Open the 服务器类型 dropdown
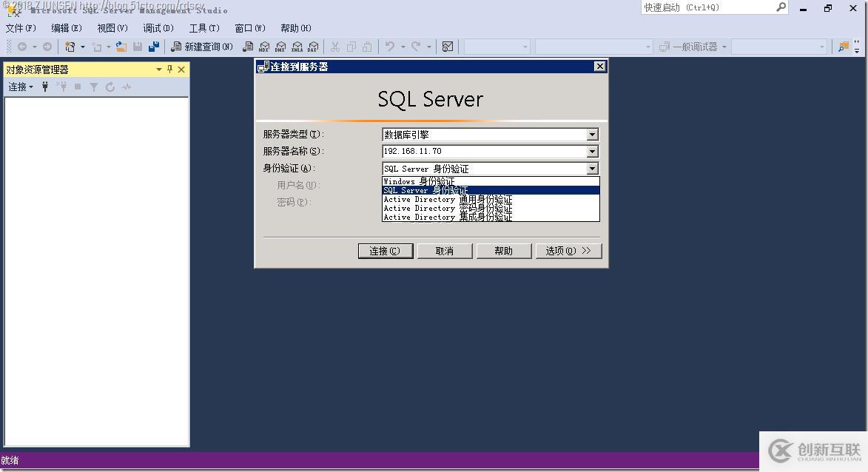The width and height of the screenshot is (868, 472). click(x=591, y=134)
